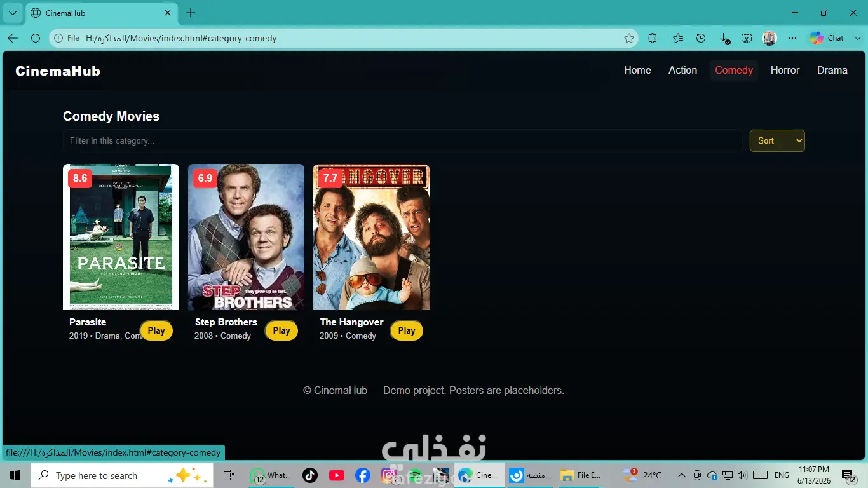The width and height of the screenshot is (868, 488).
Task: Open the Windows Start menu
Action: (15, 475)
